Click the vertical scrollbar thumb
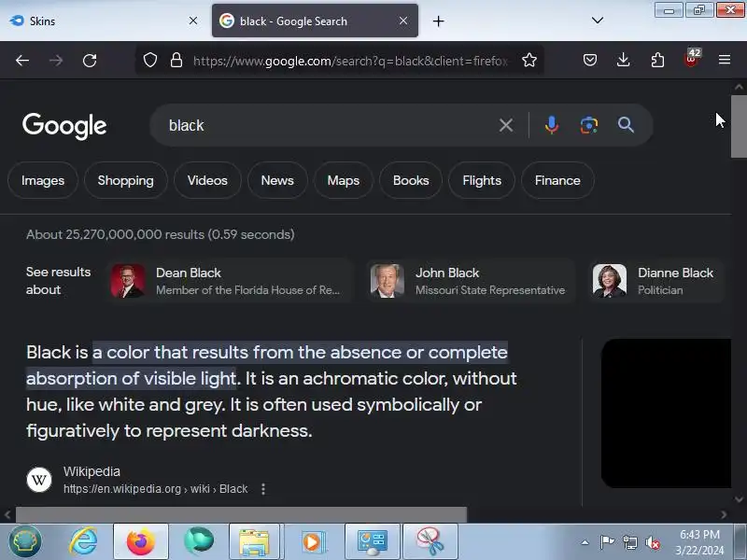Image resolution: width=747 pixels, height=560 pixels. coord(739,126)
